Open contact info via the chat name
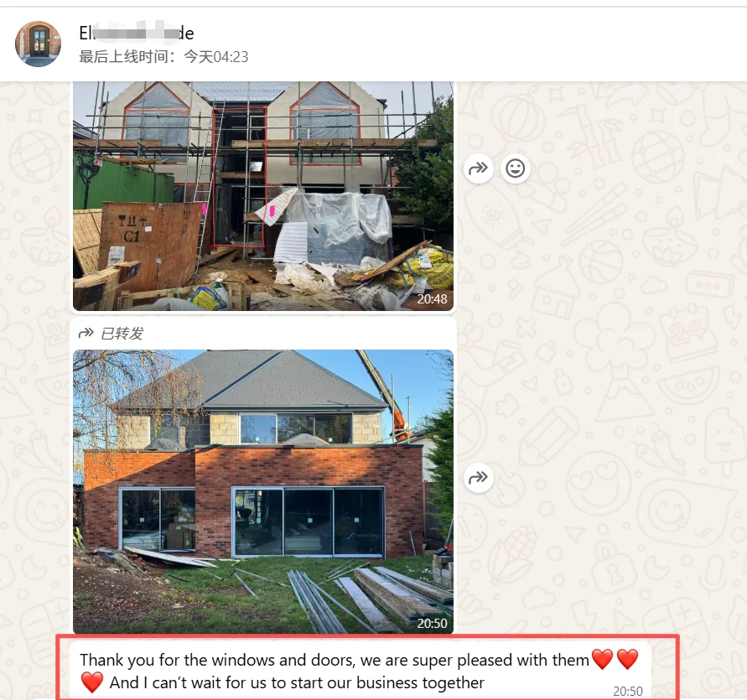 (x=137, y=34)
